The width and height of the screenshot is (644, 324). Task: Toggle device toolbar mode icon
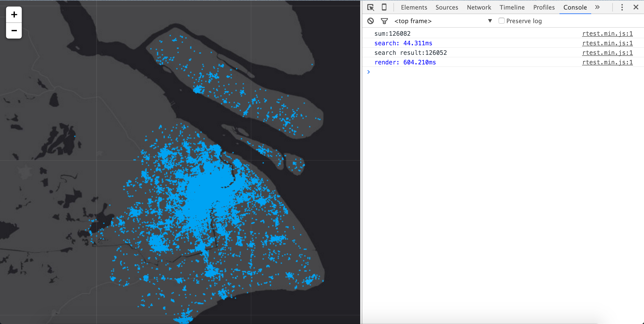(384, 7)
